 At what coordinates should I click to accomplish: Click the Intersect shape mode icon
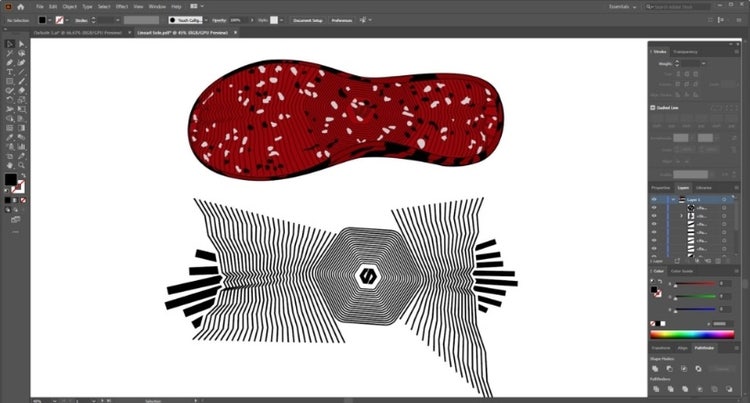point(684,369)
